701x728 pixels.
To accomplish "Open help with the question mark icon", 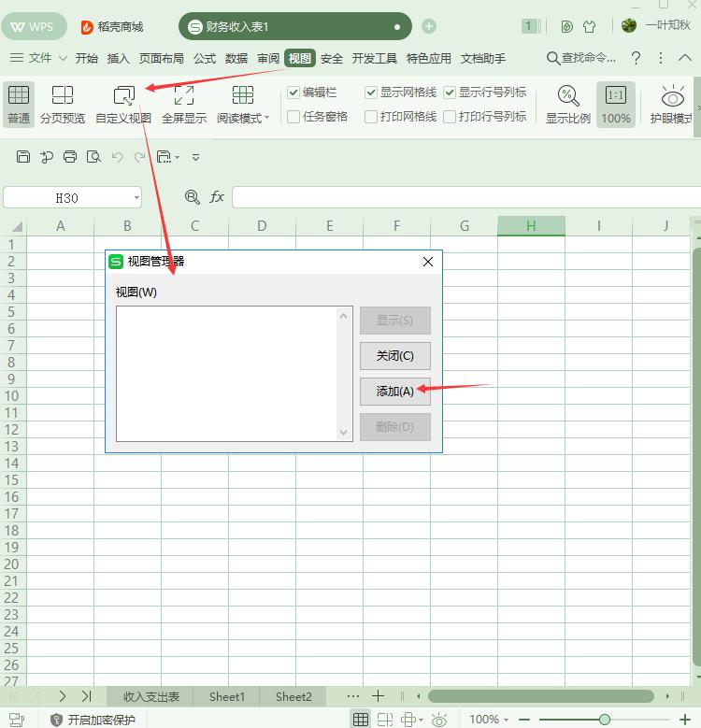I will pos(636,58).
